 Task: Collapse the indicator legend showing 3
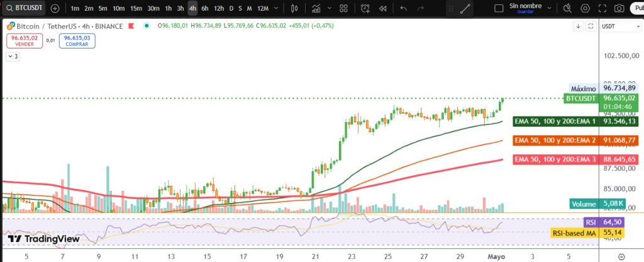click(13, 57)
